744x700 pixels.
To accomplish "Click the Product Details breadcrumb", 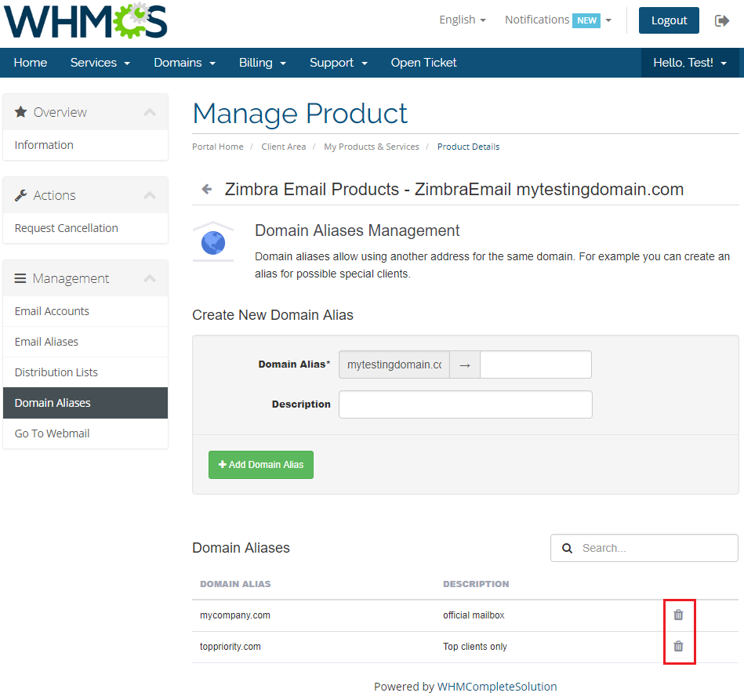I will 468,147.
